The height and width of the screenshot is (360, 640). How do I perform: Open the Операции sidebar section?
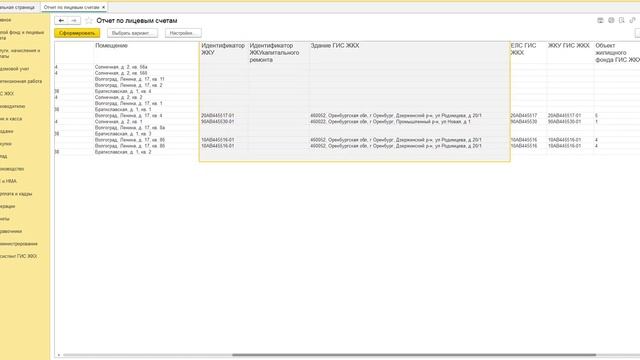click(x=8, y=206)
